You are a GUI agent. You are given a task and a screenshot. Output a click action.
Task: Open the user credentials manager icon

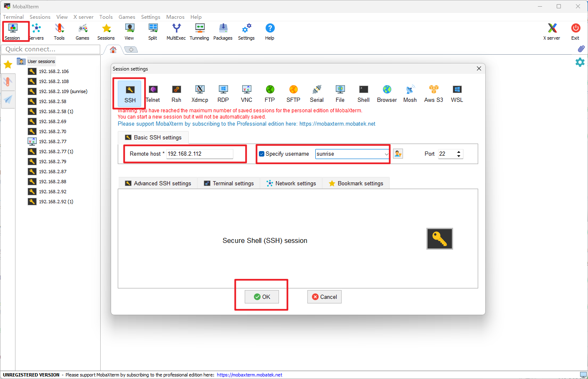tap(398, 154)
